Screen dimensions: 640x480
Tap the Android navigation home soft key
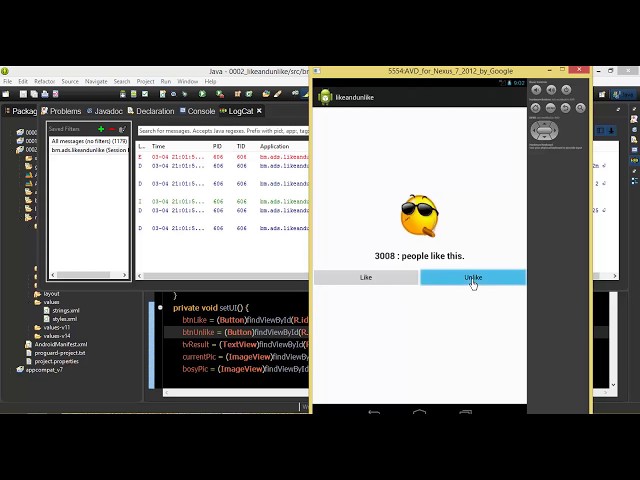[x=419, y=411]
